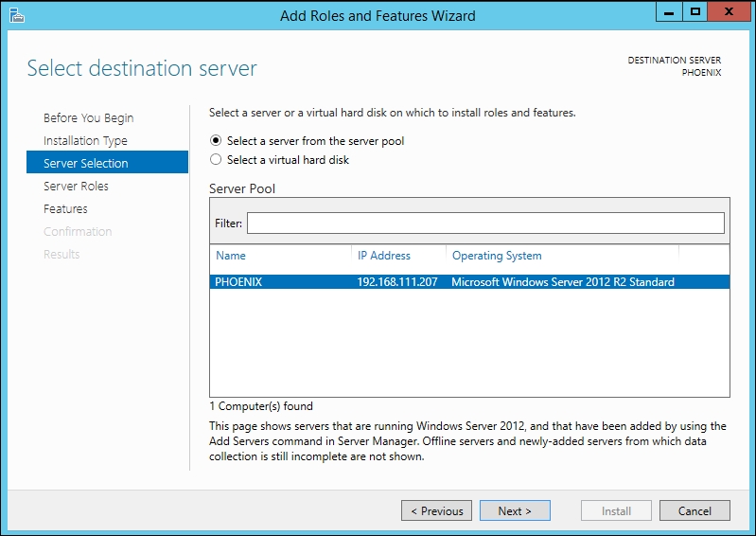Screen dimensions: 756x536
Task: Close the Add Roles and Features Wizard
Action: (x=728, y=12)
